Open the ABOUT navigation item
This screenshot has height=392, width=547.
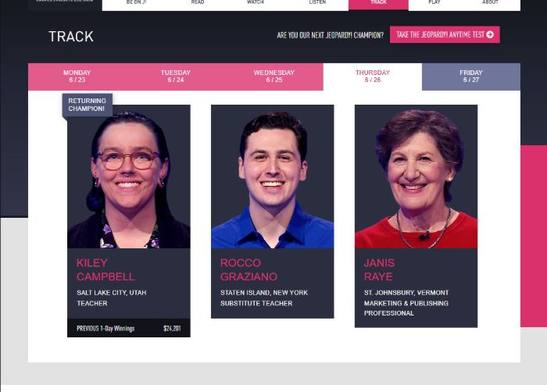click(490, 2)
